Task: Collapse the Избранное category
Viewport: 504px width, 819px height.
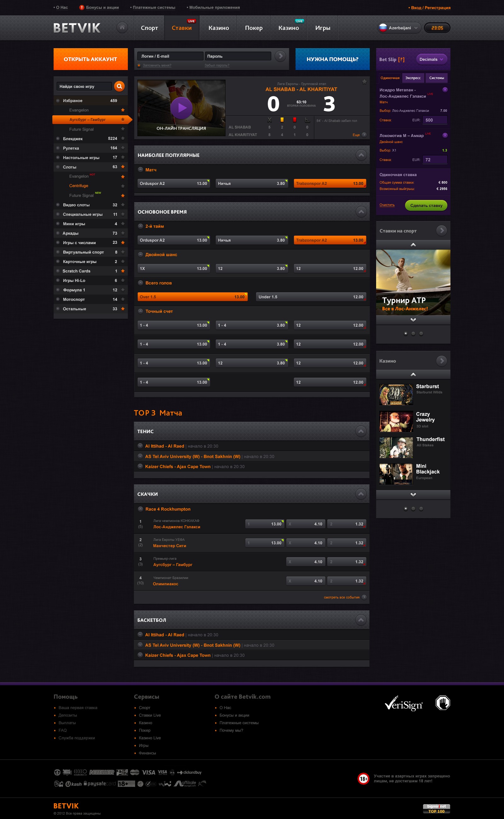Action: 58,101
